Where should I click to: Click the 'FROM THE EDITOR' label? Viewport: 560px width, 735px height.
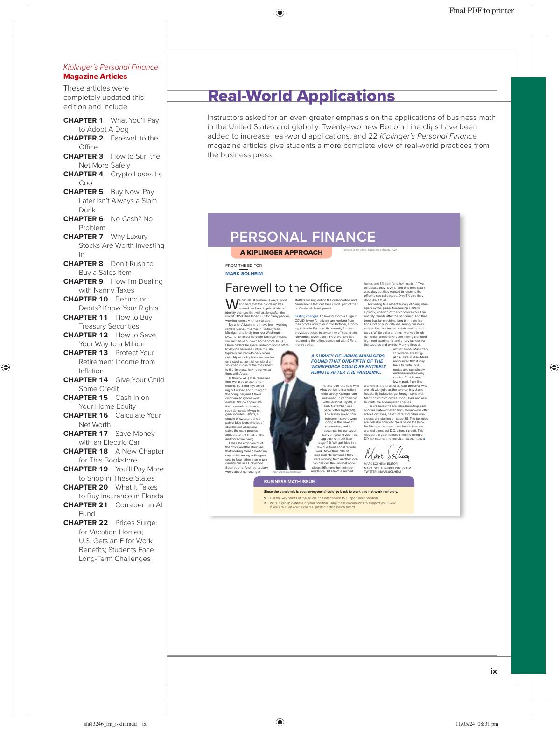244,266
